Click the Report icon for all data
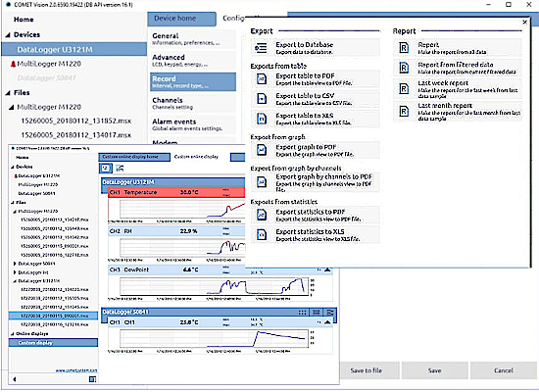Viewport: 539px width, 392px height. pyautogui.click(x=404, y=48)
